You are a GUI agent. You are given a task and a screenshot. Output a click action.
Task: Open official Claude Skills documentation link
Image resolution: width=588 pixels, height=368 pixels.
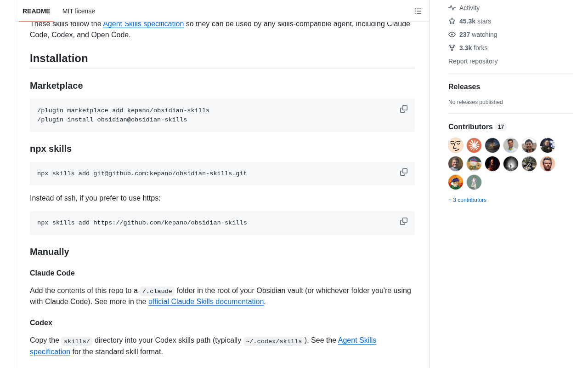pyautogui.click(x=206, y=302)
